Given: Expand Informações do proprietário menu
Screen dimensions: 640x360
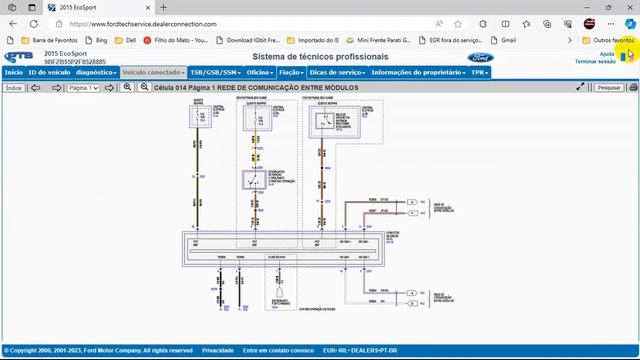Looking at the screenshot, I should tap(418, 72).
